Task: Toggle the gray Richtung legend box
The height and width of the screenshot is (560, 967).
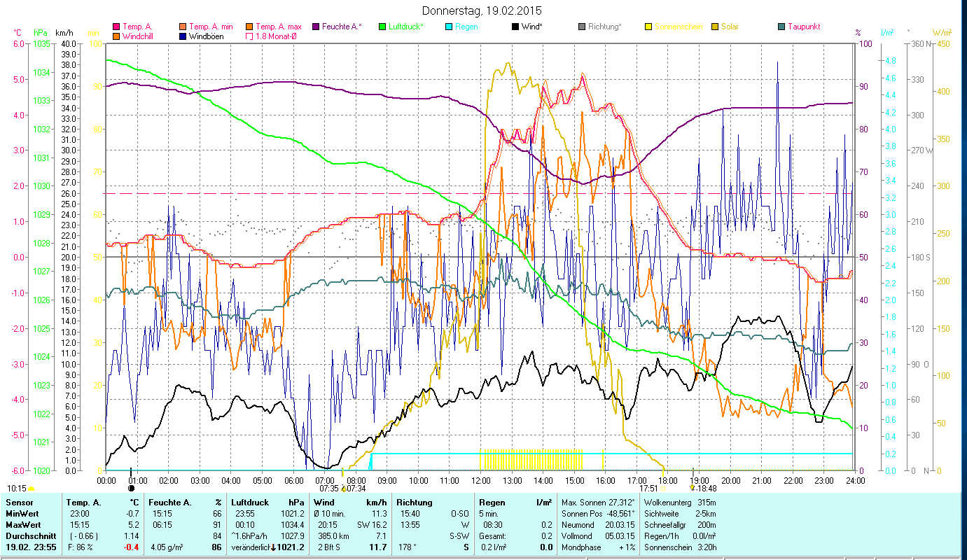Action: tap(581, 27)
